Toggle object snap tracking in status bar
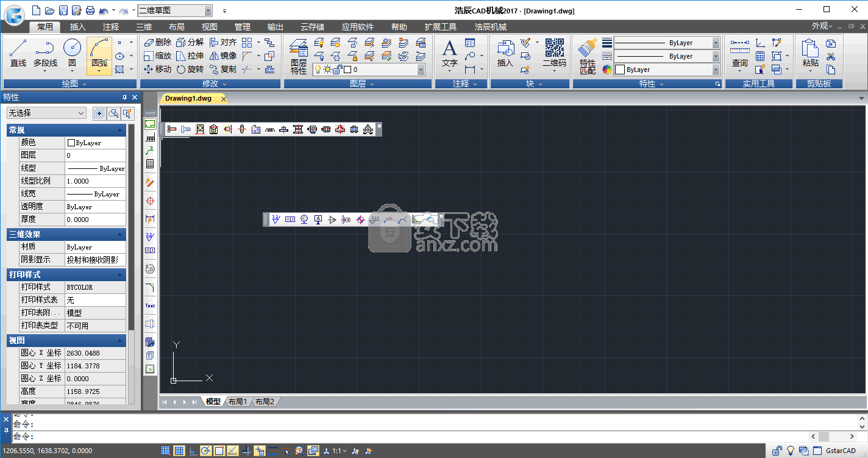868x458 pixels. pos(233,451)
